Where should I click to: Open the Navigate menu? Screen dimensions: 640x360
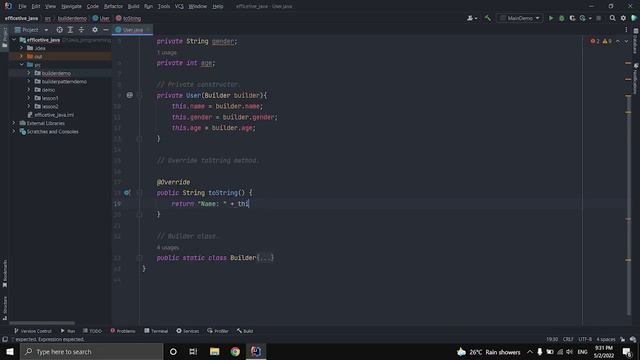coord(71,6)
